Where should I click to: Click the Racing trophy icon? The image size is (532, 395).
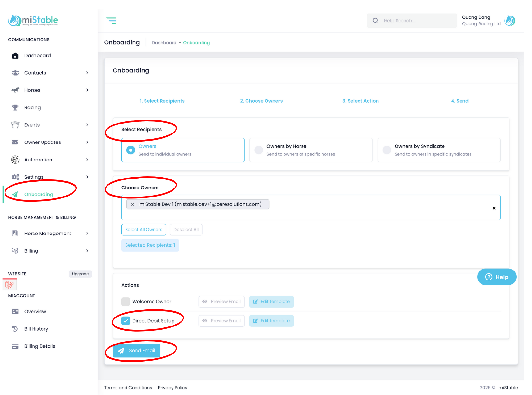15,107
